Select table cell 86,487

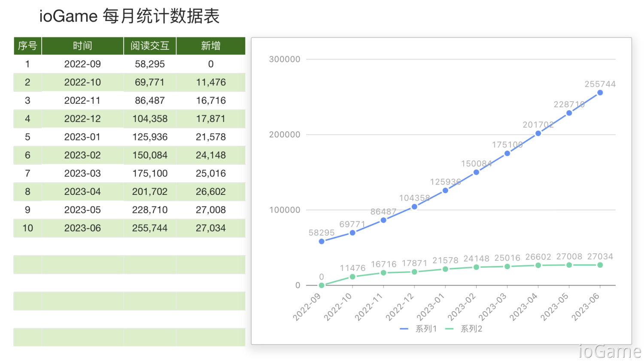click(x=150, y=100)
